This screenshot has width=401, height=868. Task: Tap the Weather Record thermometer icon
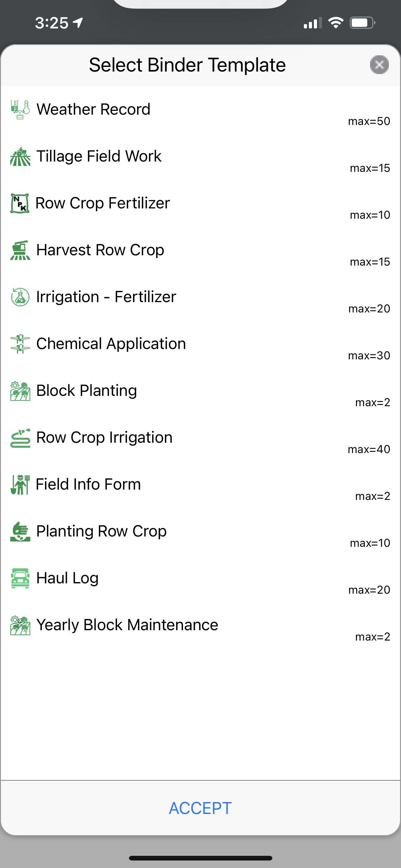pyautogui.click(x=20, y=109)
